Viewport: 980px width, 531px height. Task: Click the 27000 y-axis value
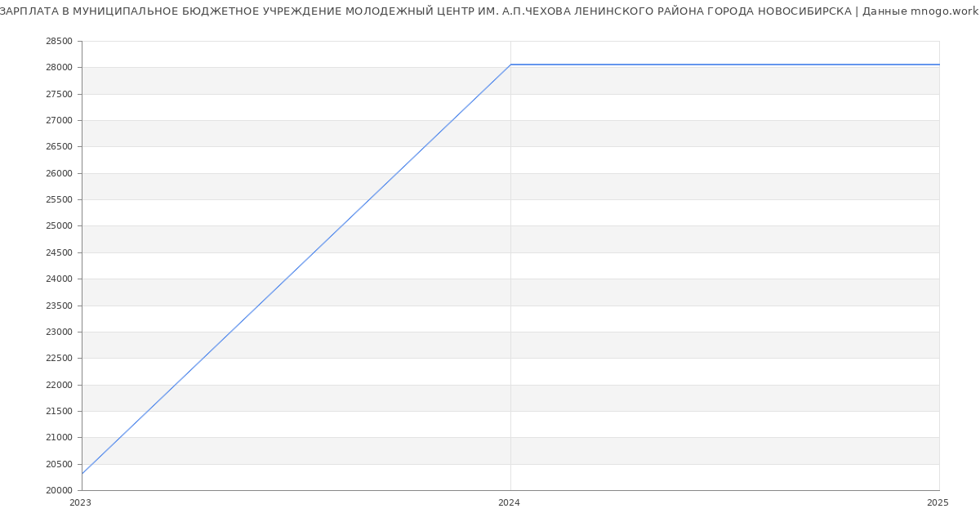click(59, 121)
